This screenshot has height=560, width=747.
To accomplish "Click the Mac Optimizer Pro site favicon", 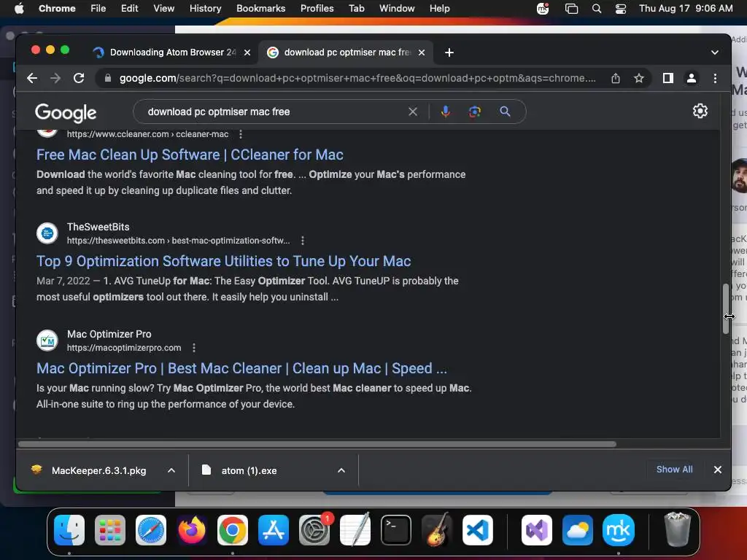I will (47, 341).
